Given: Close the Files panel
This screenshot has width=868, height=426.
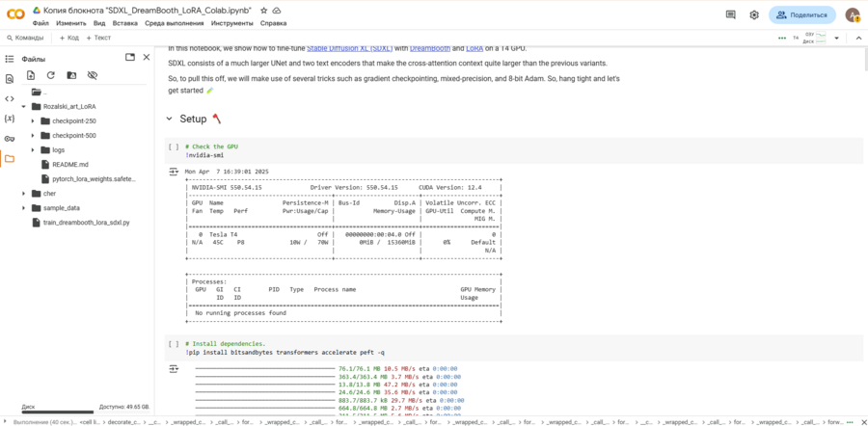Looking at the screenshot, I should click(147, 57).
